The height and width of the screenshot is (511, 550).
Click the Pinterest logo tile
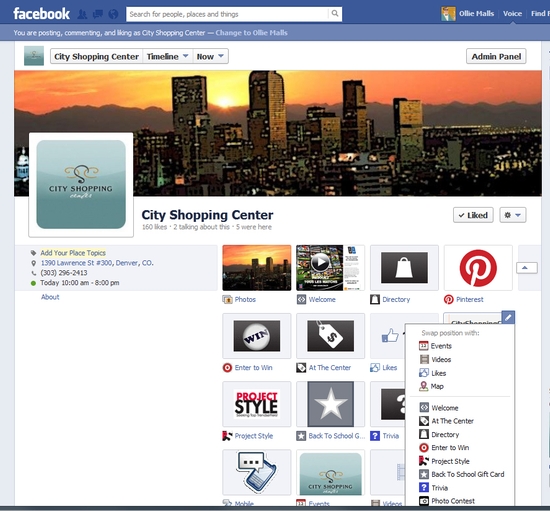tap(478, 268)
